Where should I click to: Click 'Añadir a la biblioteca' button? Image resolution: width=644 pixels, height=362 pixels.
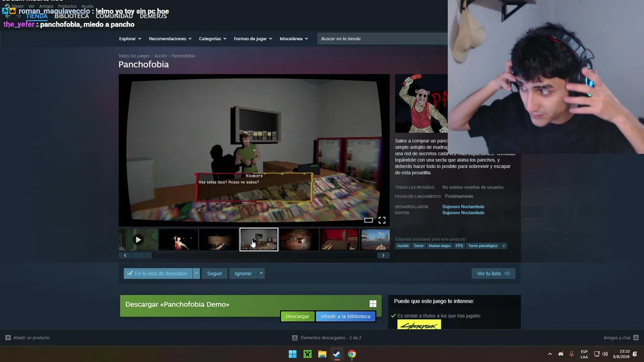coord(346,316)
